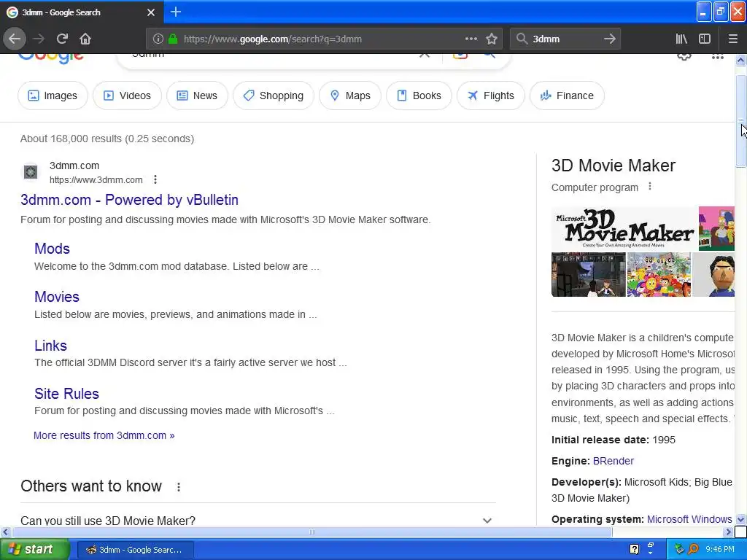Click the 9:46 PM system clock
The image size is (747, 560).
pyautogui.click(x=720, y=549)
